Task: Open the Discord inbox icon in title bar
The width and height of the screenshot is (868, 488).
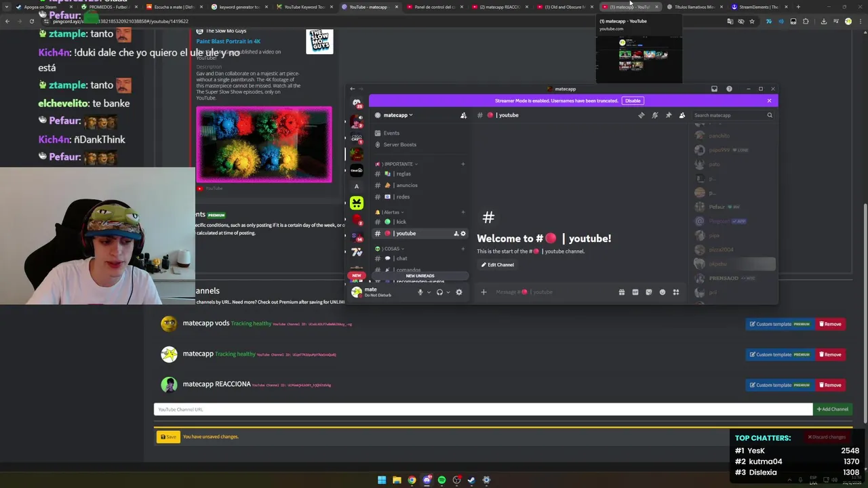Action: point(714,89)
